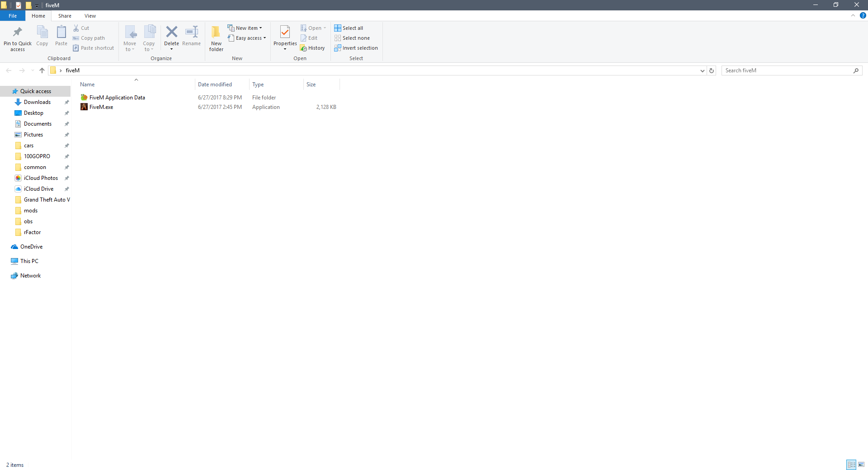Switch to the View tab
The width and height of the screenshot is (868, 470).
click(x=90, y=16)
